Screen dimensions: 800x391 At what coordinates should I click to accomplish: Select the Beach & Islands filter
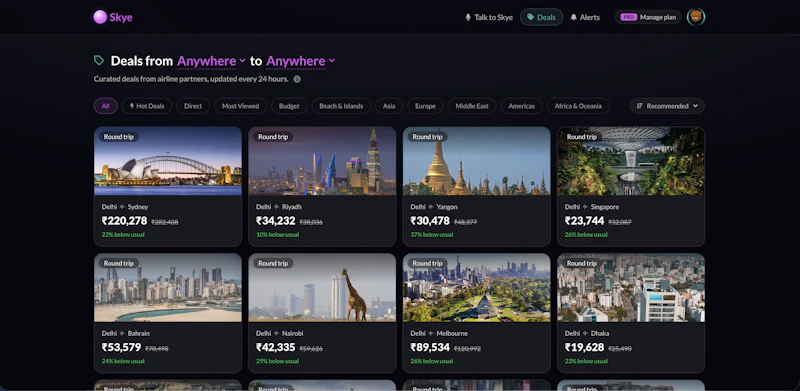[x=341, y=106]
